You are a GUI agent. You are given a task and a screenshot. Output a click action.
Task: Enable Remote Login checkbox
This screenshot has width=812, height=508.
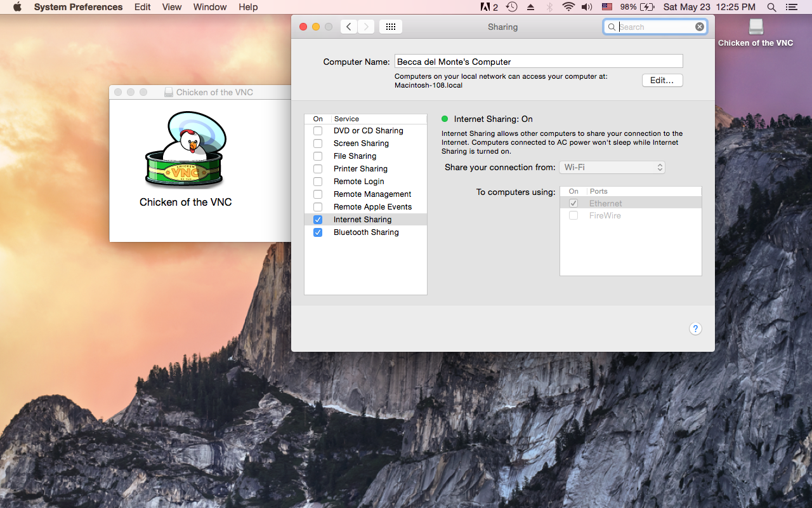point(318,182)
